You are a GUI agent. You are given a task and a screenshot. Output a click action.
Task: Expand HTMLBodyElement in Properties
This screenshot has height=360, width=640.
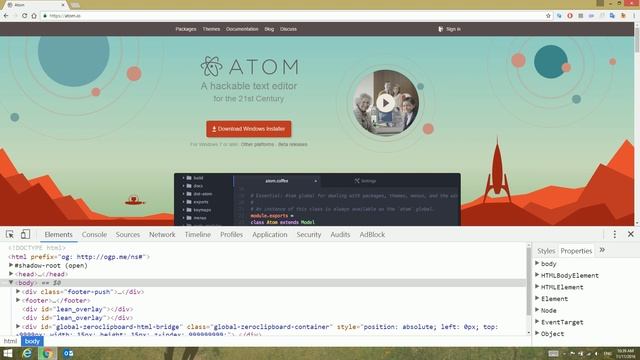pyautogui.click(x=537, y=275)
